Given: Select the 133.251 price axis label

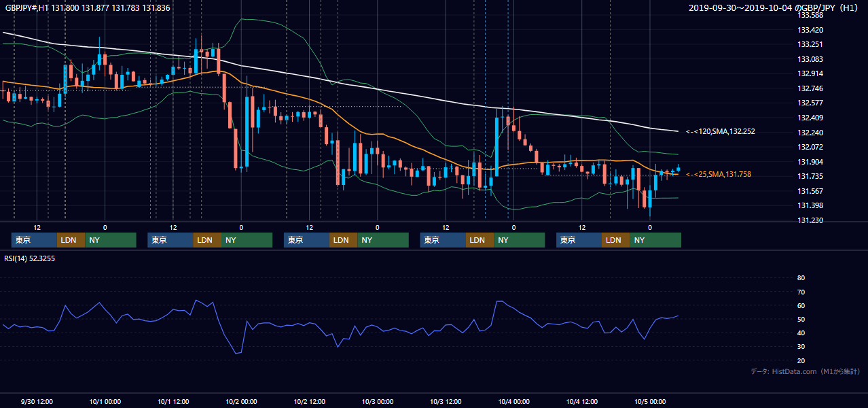Looking at the screenshot, I should tap(810, 44).
